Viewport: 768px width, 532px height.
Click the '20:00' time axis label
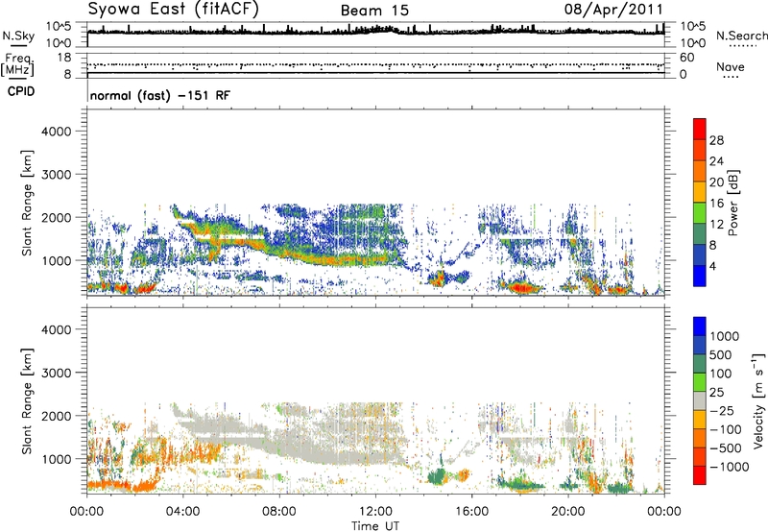(567, 512)
